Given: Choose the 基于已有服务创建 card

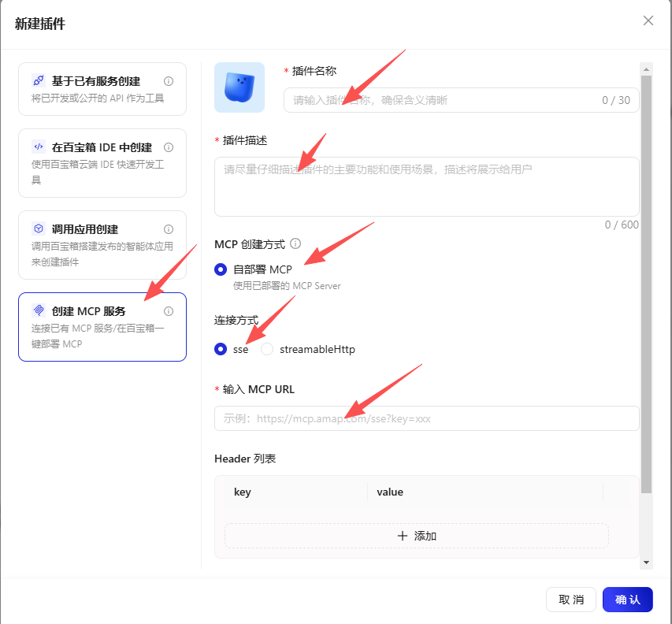Looking at the screenshot, I should (x=102, y=89).
